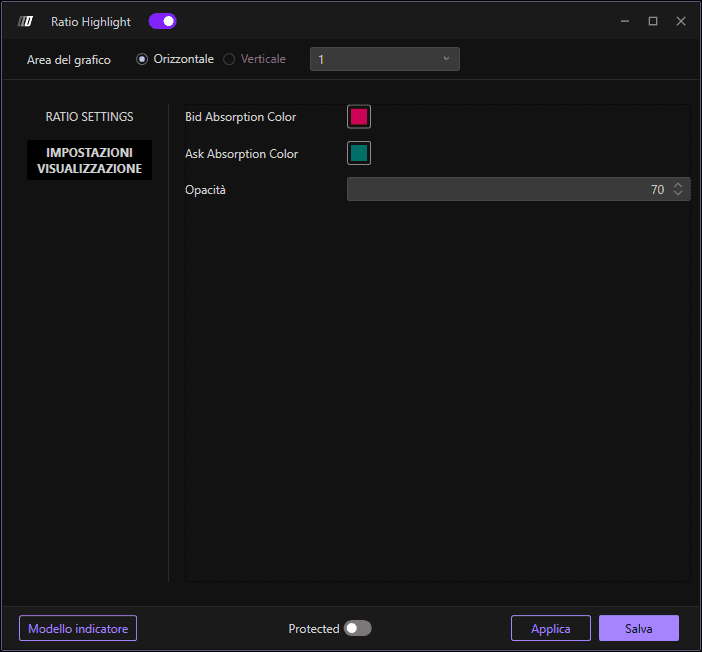
Task: Select the Verticale radio button
Action: coord(229,59)
